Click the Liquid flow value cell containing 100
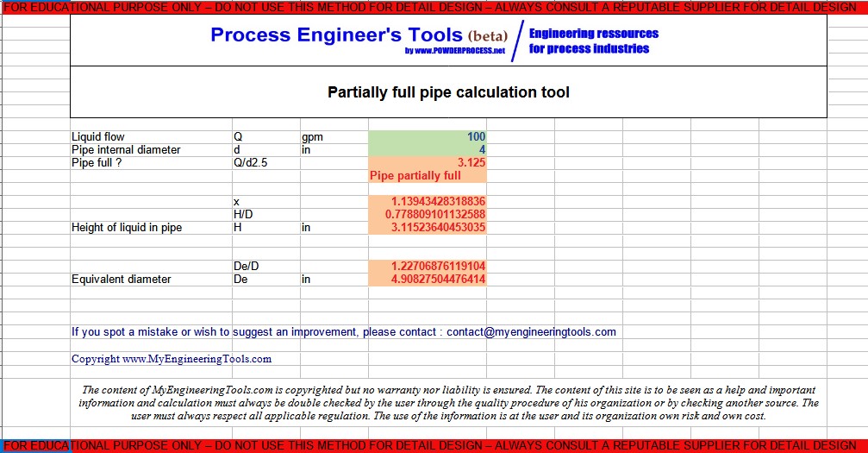Viewport: 868px width, 453px height. point(428,136)
